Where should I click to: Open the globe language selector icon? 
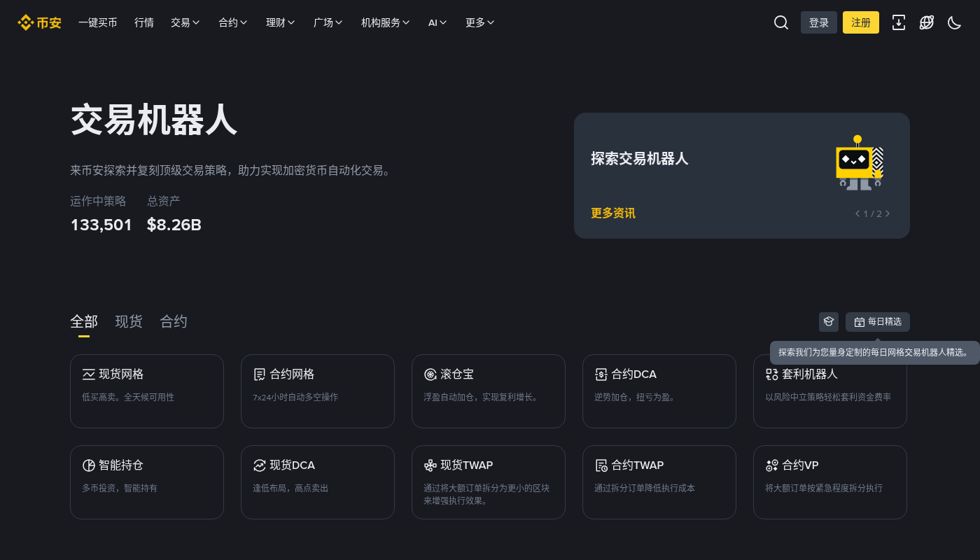click(927, 22)
